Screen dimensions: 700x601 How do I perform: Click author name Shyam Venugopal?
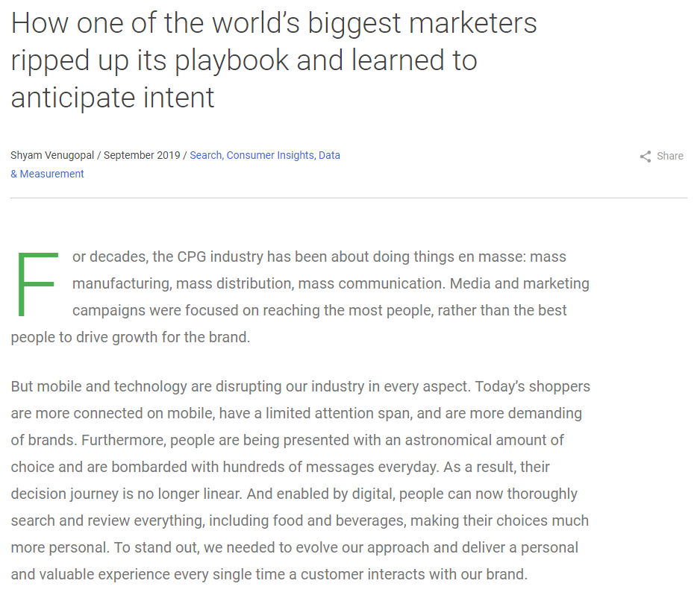(54, 155)
